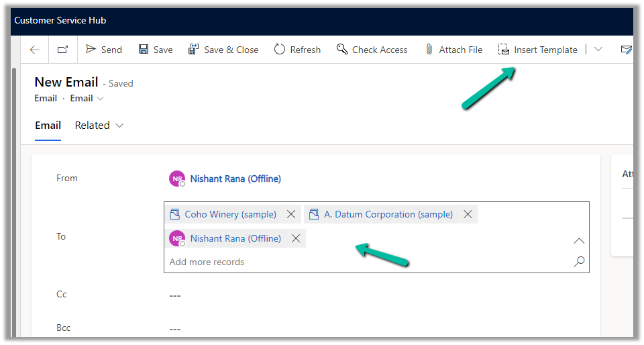Expand the Insert Template split dropdown arrow

point(598,49)
